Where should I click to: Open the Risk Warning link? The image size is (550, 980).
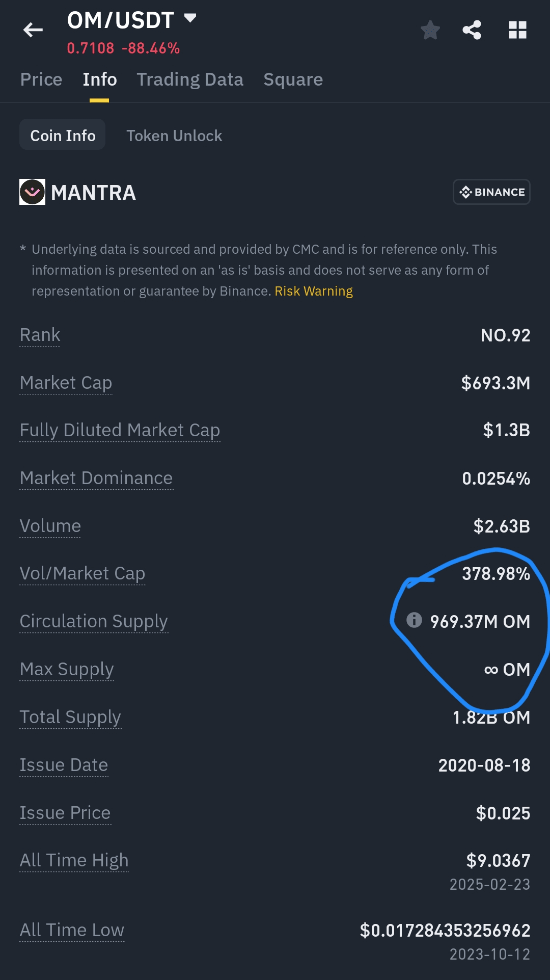pyautogui.click(x=314, y=291)
